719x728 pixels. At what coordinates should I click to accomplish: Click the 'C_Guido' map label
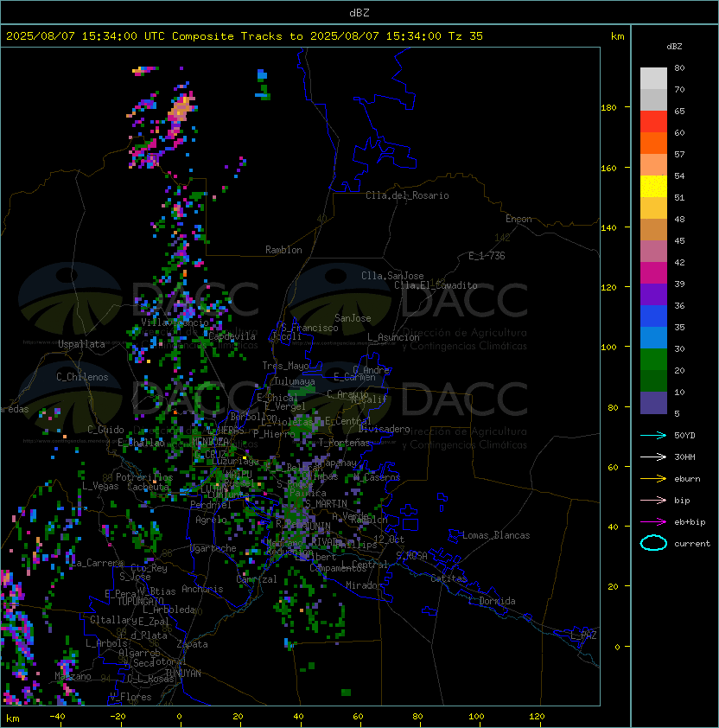(x=105, y=430)
